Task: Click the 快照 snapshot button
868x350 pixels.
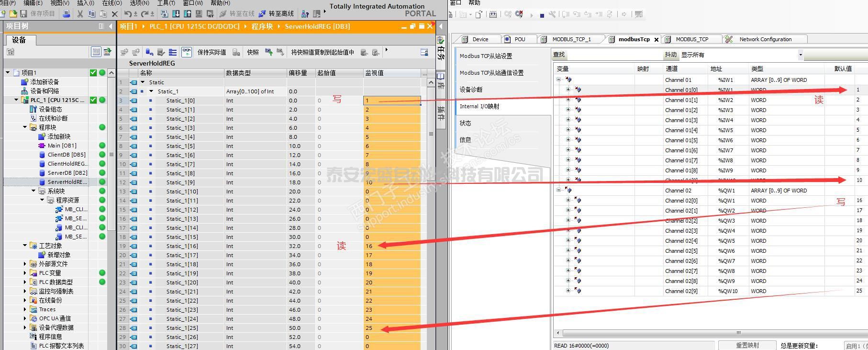Action: tap(253, 52)
